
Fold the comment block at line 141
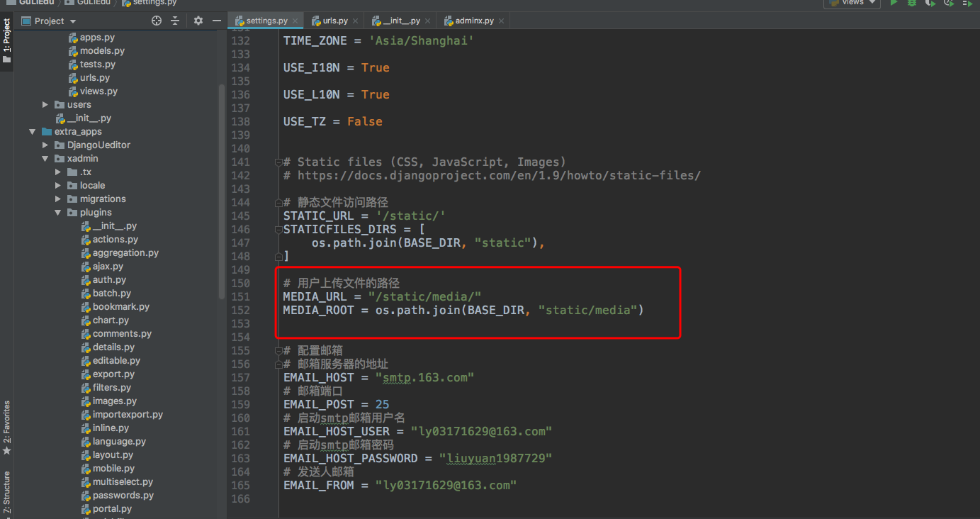click(x=278, y=162)
